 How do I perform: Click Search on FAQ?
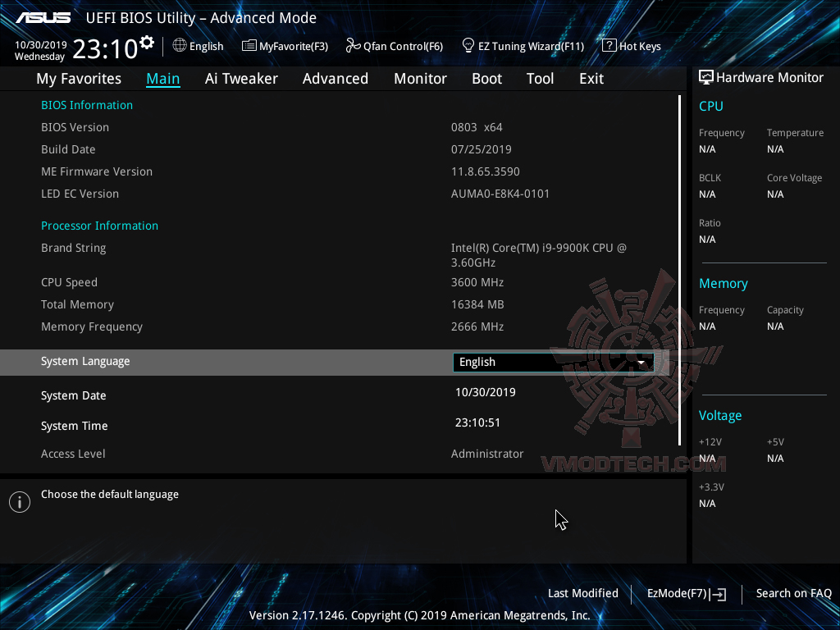click(x=793, y=593)
